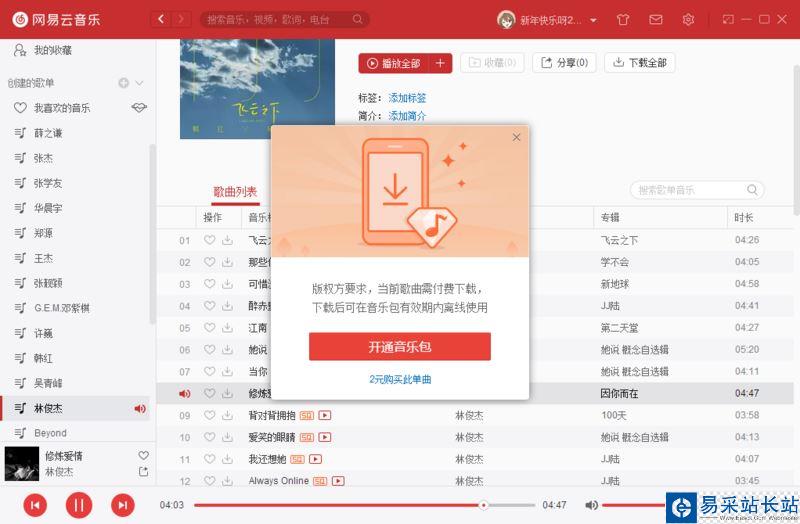Share the playing song from mini player
Screen dimensions: 800x524
pos(143,472)
